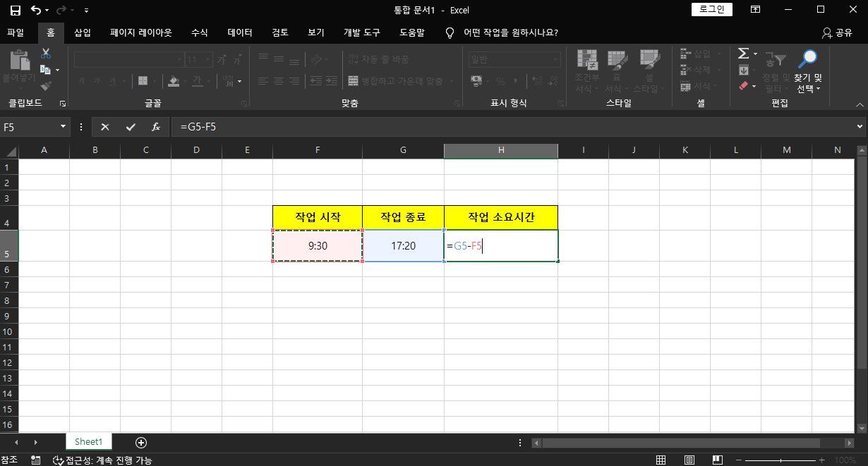
Task: Collapse the ribbon with chevron
Action: 860,104
